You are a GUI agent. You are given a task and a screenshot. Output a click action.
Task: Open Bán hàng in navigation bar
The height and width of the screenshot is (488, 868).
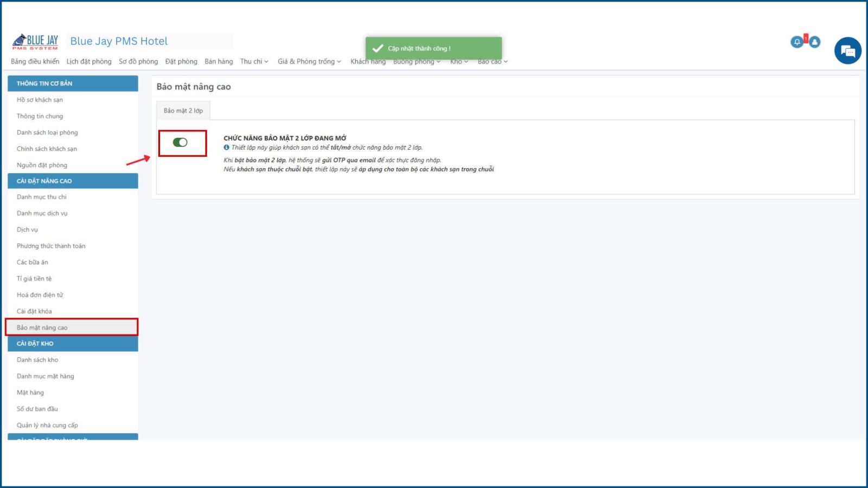point(219,62)
